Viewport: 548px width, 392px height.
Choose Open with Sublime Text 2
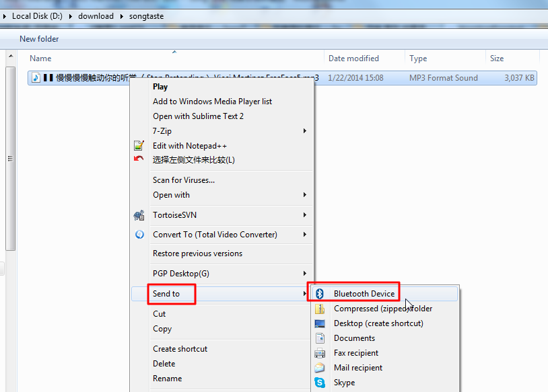point(198,116)
